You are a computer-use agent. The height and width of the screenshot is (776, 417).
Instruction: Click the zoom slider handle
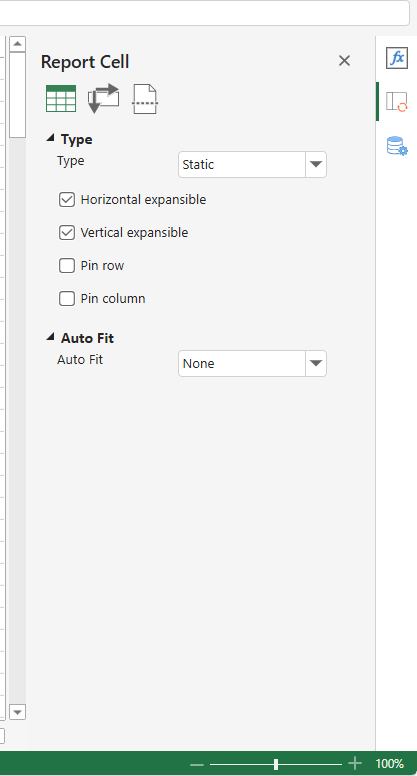pos(276,764)
